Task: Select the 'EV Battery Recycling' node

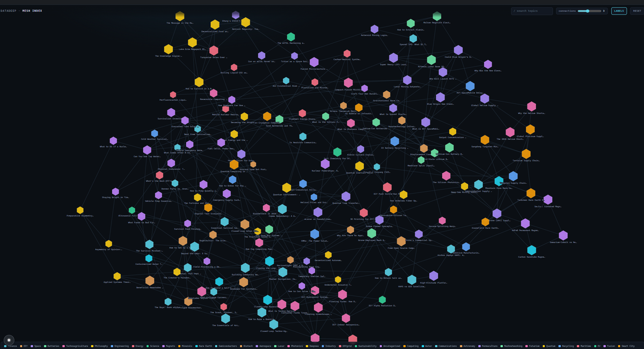Action: point(394,142)
